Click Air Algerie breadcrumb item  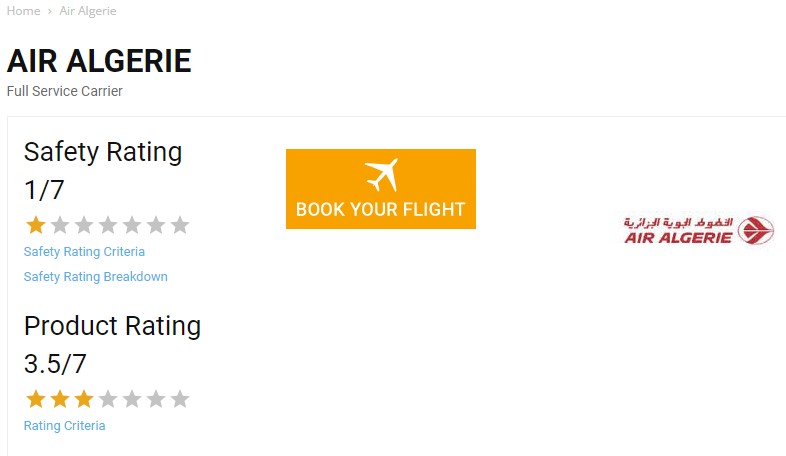88,11
